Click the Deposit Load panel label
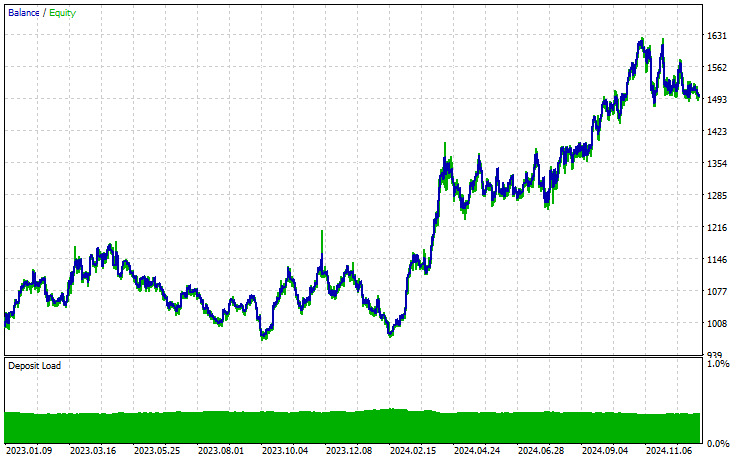The image size is (747, 460). point(34,366)
